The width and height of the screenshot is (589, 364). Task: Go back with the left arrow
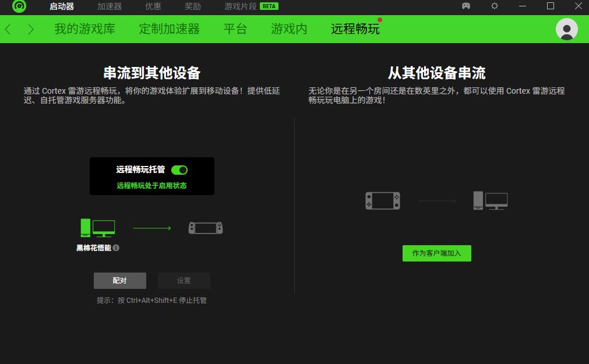tap(8, 29)
